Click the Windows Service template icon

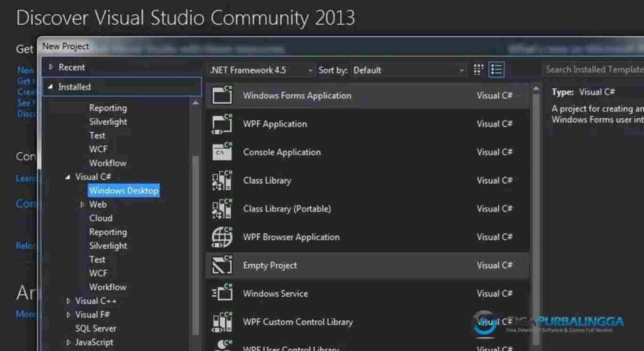(x=222, y=294)
